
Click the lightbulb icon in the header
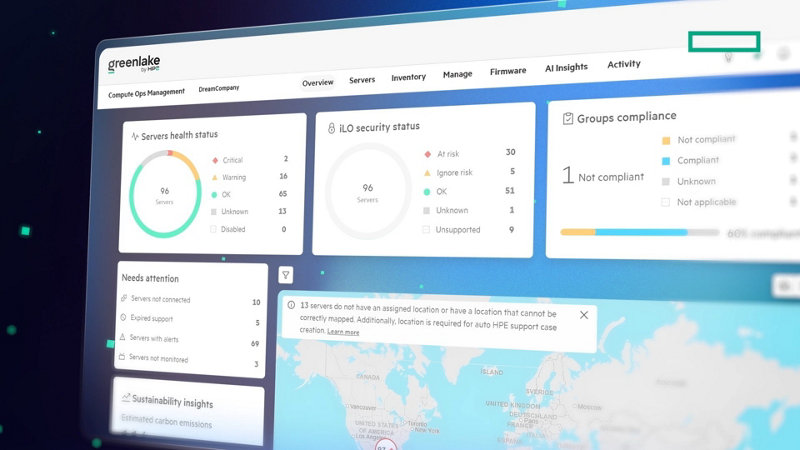coord(728,56)
